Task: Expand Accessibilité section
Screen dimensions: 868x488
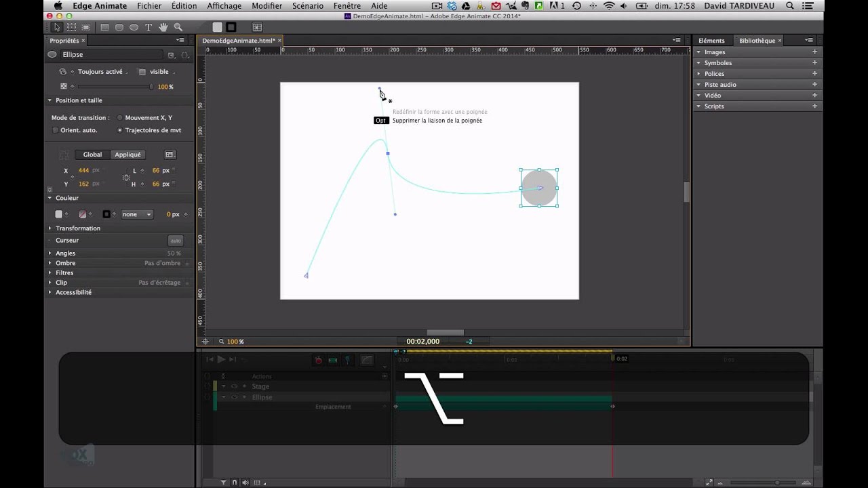Action: point(50,293)
